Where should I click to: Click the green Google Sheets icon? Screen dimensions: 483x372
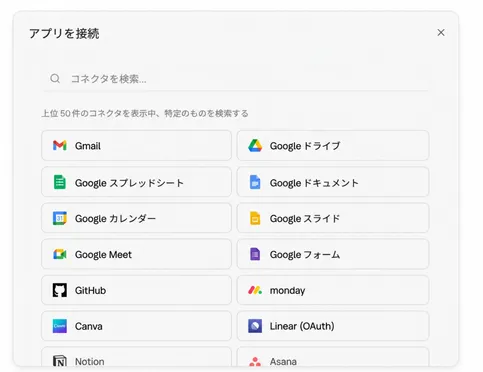tap(60, 182)
